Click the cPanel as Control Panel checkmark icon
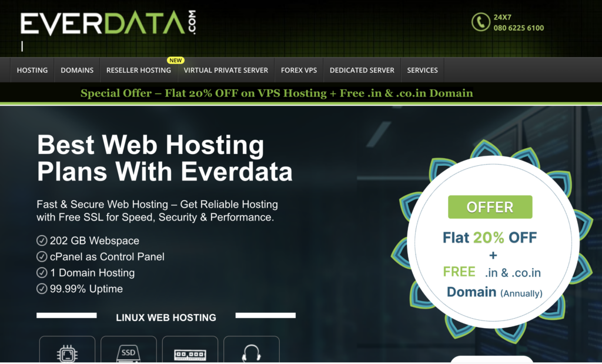The image size is (602, 364). click(x=42, y=256)
